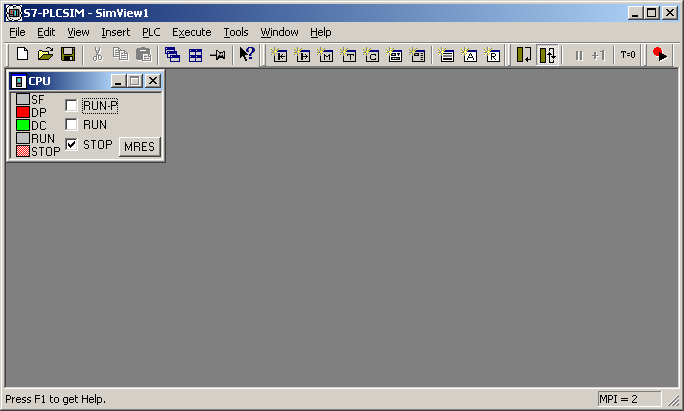
Task: Click the Paste clipboard icon
Action: 143,55
